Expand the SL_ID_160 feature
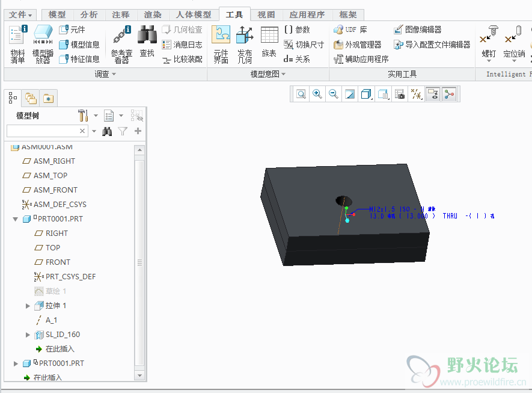Screen dimensions: 532x393 pyautogui.click(x=28, y=335)
